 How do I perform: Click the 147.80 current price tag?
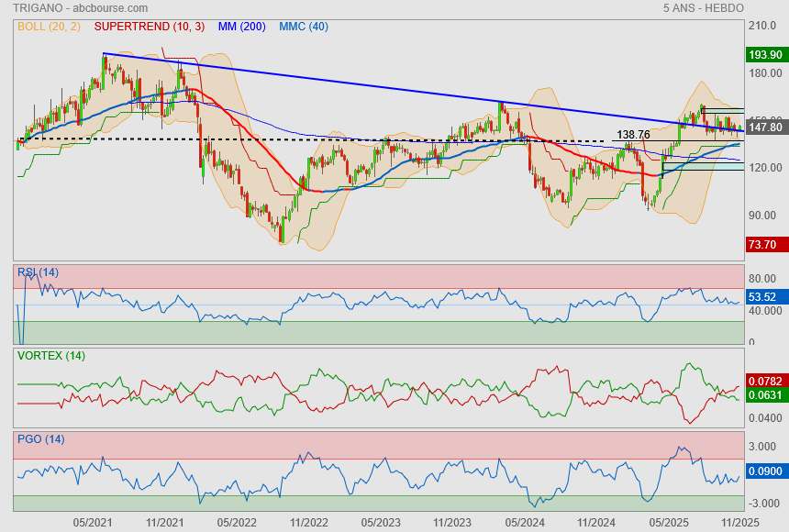(764, 127)
